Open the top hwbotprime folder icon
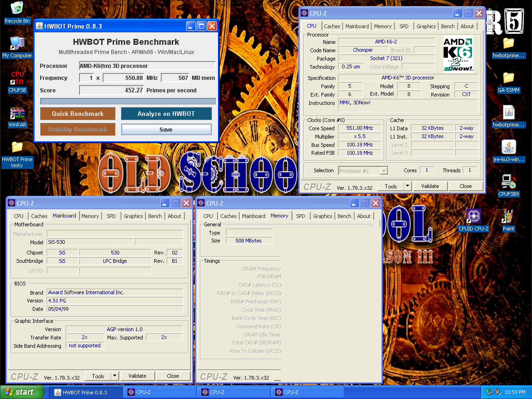532x399 pixels. click(x=508, y=43)
